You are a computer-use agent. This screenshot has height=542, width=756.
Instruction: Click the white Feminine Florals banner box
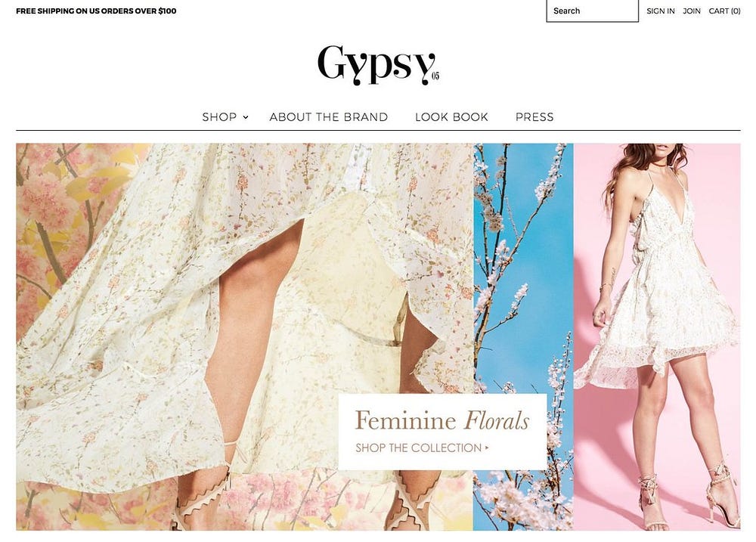pyautogui.click(x=442, y=432)
